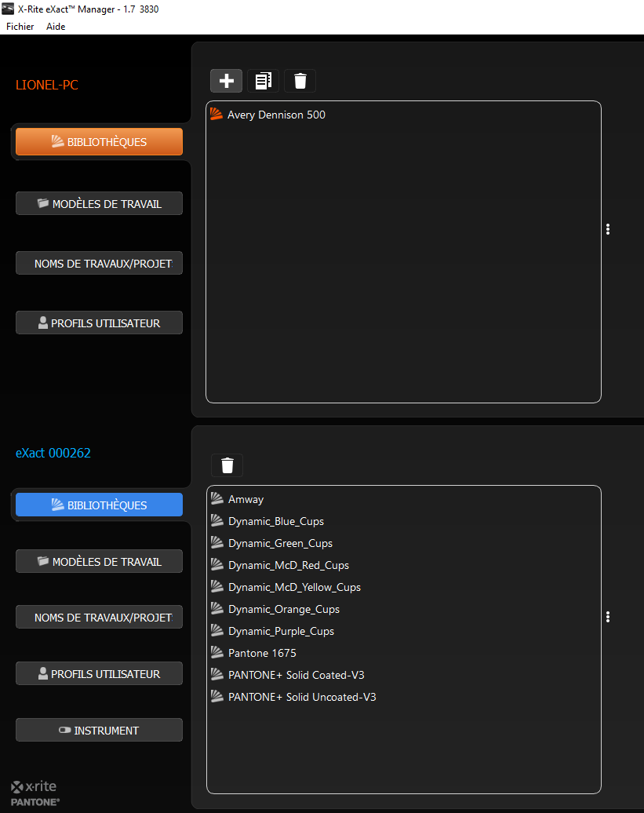Select Dynamic_Blue_Cups library name

pos(275,521)
